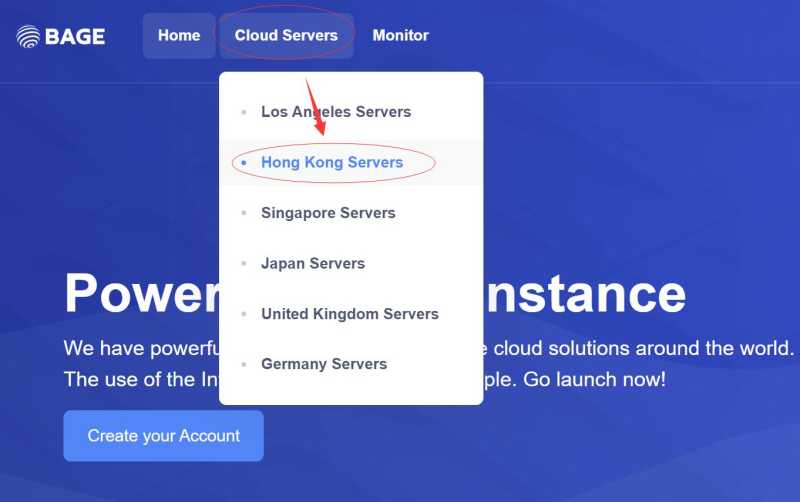Open Singapore Servers option
This screenshot has height=502, width=800.
[328, 213]
